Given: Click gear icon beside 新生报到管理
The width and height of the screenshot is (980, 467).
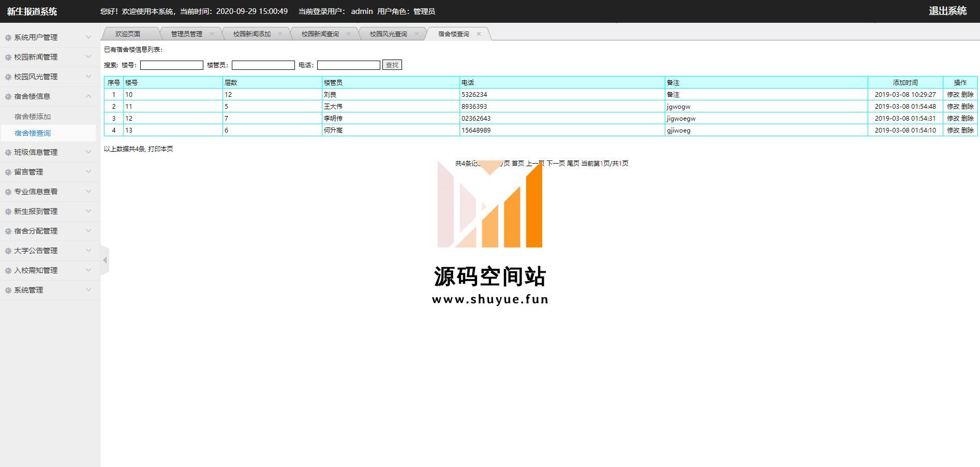Looking at the screenshot, I should [x=8, y=211].
